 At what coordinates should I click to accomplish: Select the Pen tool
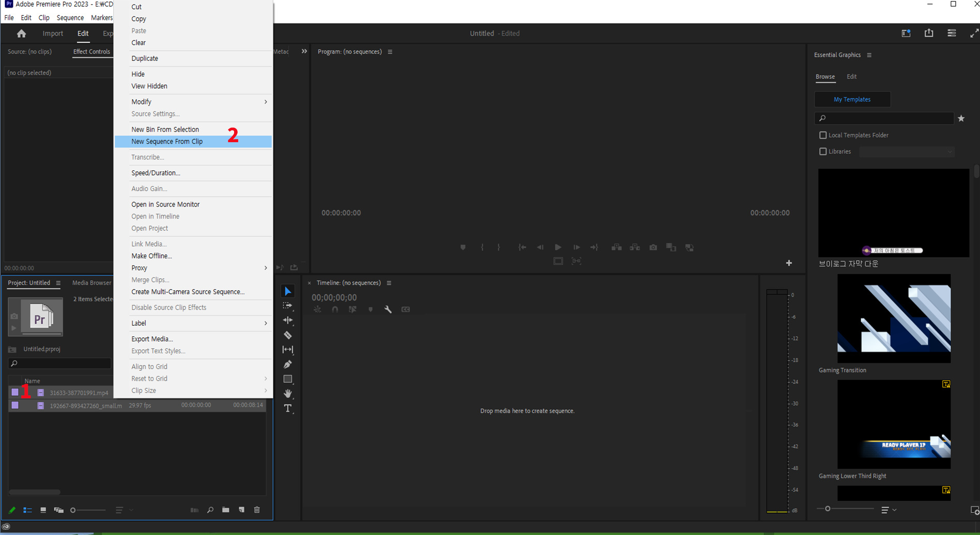[288, 365]
